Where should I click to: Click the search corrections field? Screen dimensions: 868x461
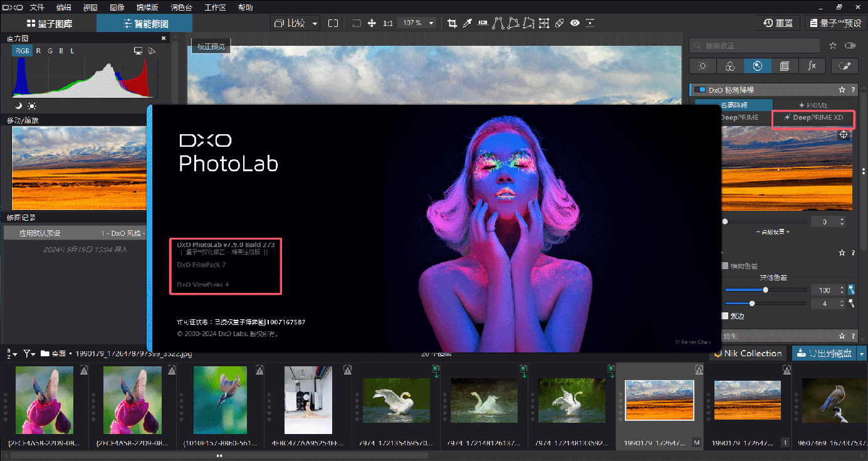pos(754,45)
